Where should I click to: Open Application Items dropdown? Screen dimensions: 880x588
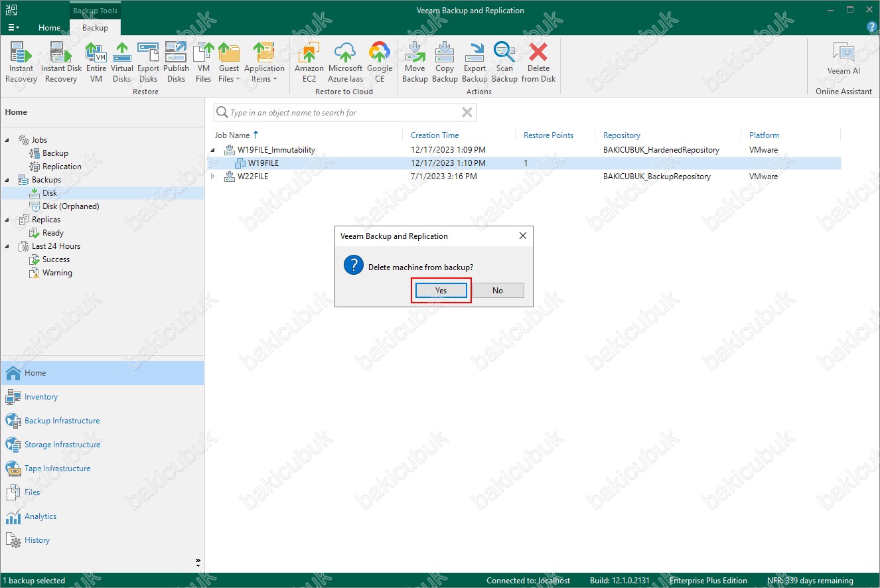click(264, 62)
